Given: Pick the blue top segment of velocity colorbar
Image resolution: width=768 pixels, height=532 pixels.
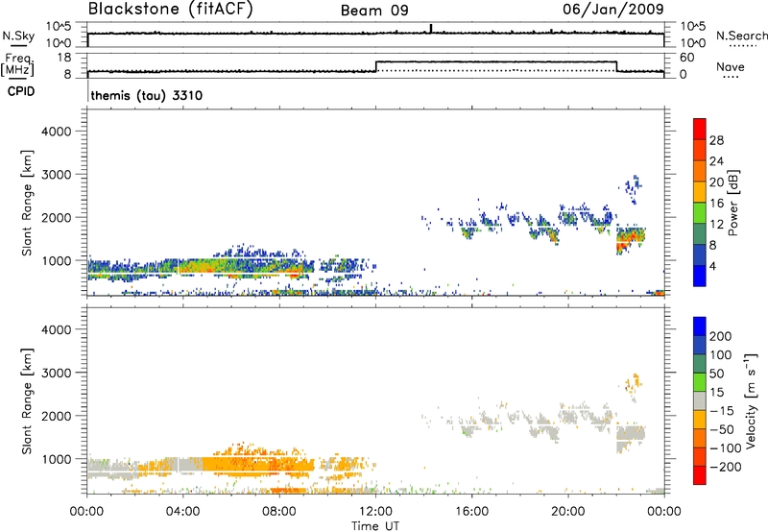Looking at the screenshot, I should pyautogui.click(x=700, y=326).
